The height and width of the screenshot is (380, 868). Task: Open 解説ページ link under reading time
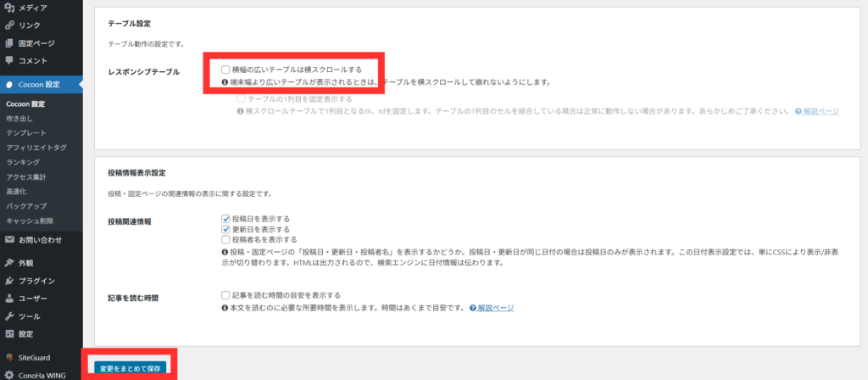495,308
